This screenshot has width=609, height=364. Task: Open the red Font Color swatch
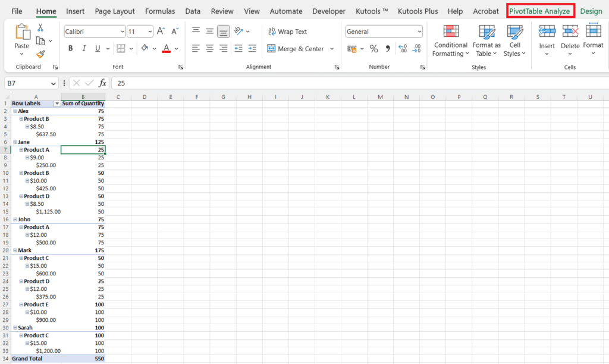click(167, 49)
